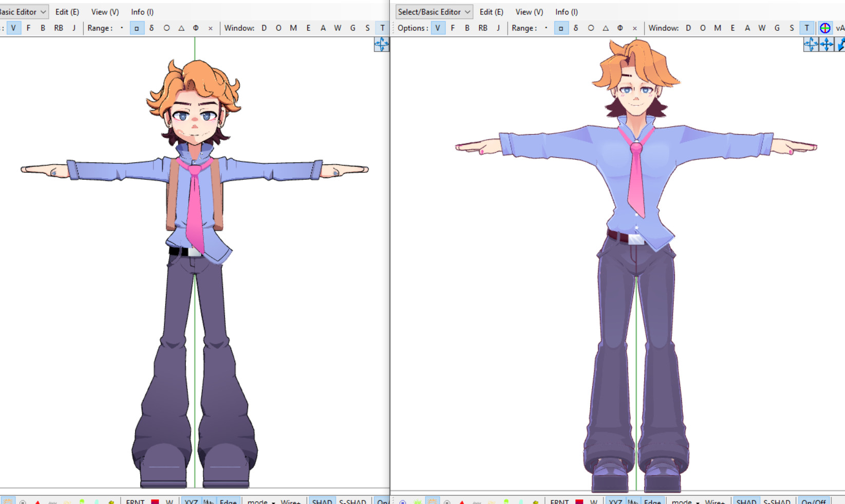The image size is (845, 504).
Task: Toggle window T in right toolbar
Action: click(806, 28)
